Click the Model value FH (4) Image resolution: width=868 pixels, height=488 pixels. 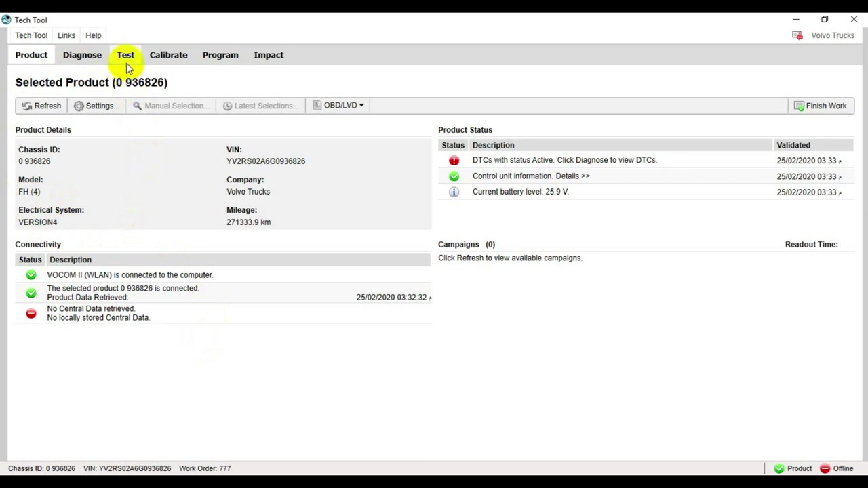click(x=29, y=192)
